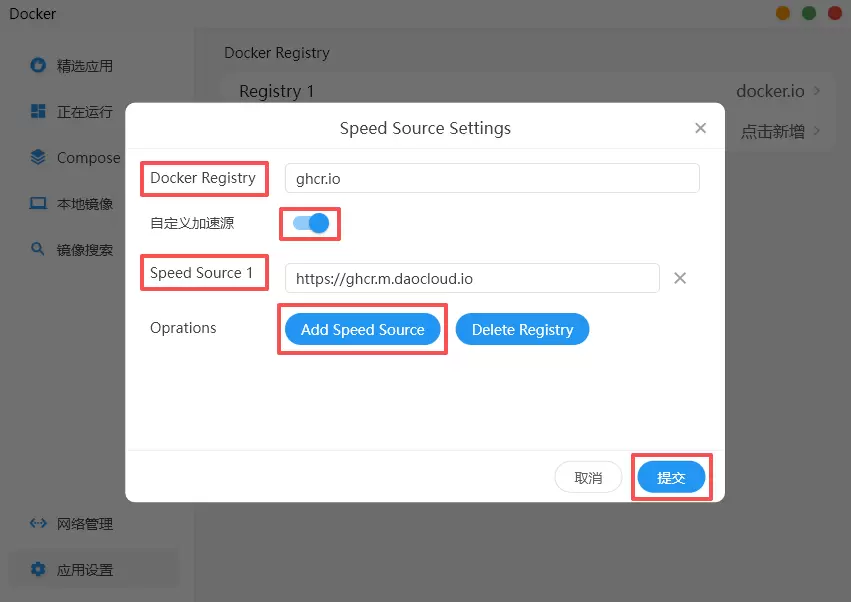Toggle the 自定义加速源 switch off
The height and width of the screenshot is (602, 851).
(311, 223)
